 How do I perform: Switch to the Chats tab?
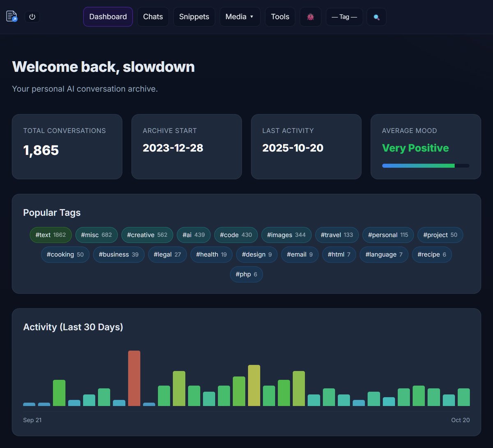[153, 16]
